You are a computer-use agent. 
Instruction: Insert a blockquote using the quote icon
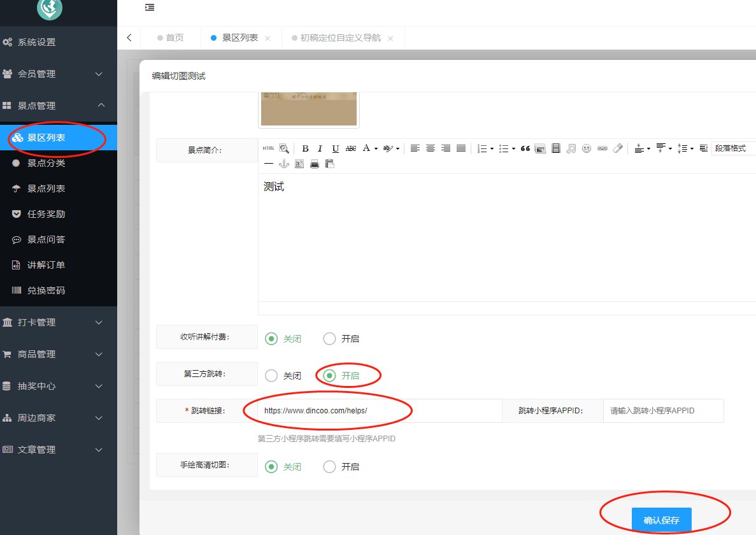click(x=525, y=148)
